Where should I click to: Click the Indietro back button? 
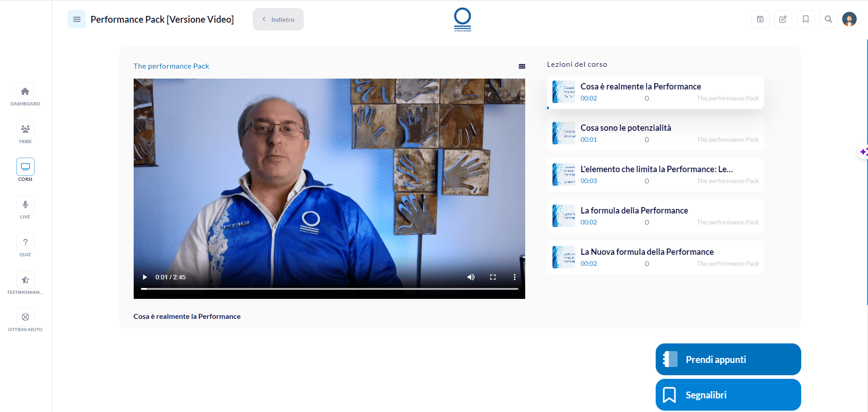point(278,20)
